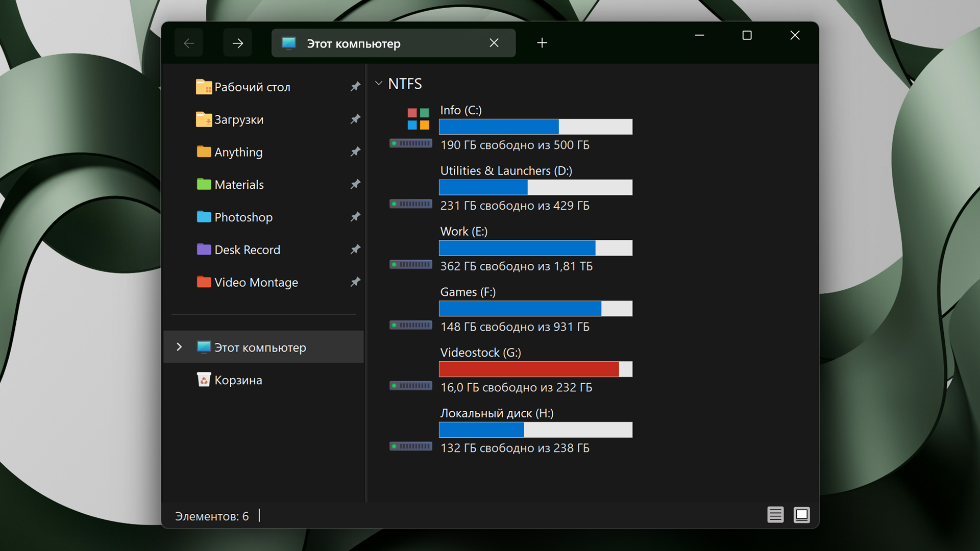Collapse the NTFS drive group
This screenshot has height=551, width=980.
[x=379, y=84]
